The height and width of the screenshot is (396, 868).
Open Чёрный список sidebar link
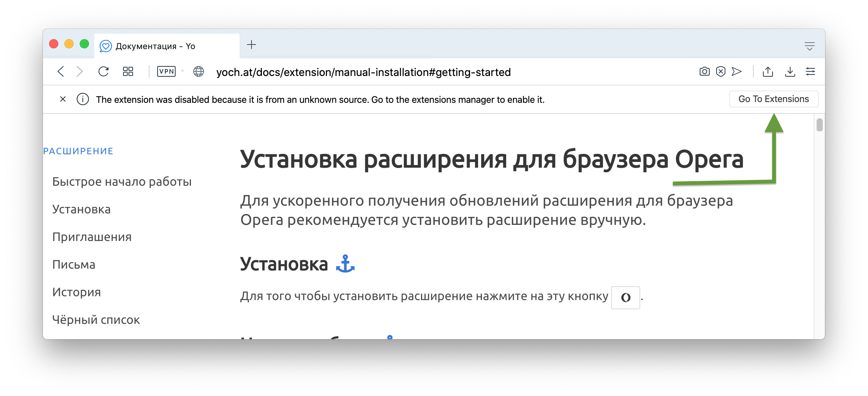click(x=96, y=320)
